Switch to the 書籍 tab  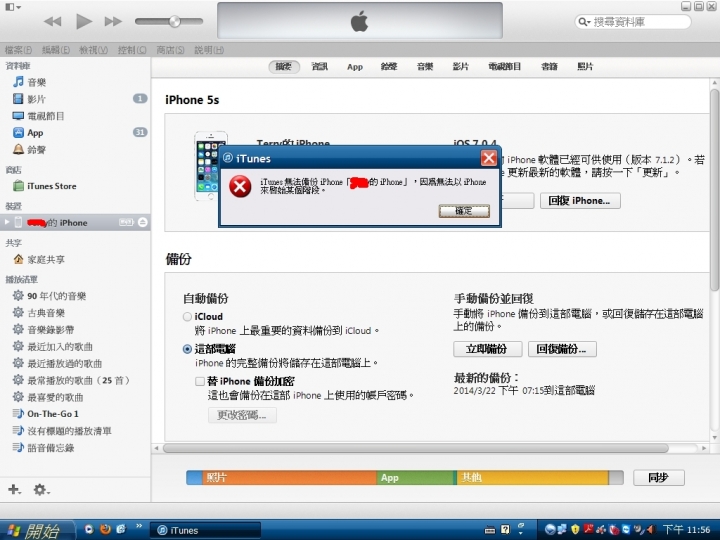(549, 67)
